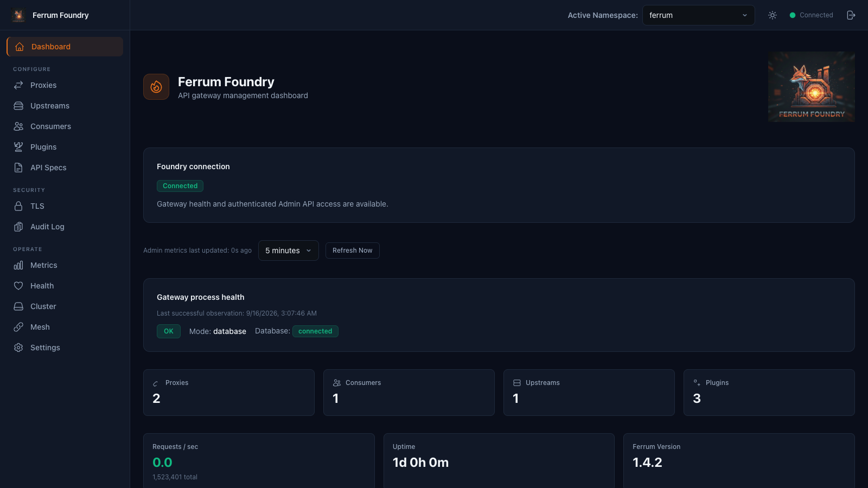
Task: Open the Active Namespace dropdown
Action: click(699, 15)
